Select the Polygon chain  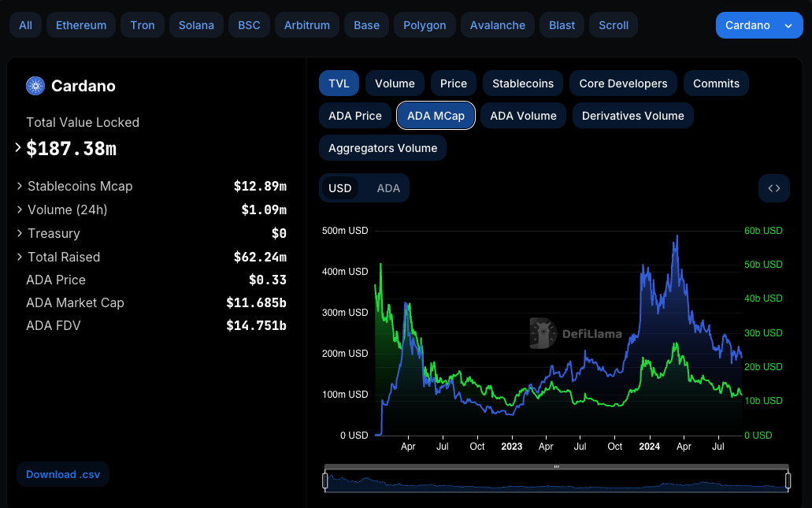click(425, 25)
